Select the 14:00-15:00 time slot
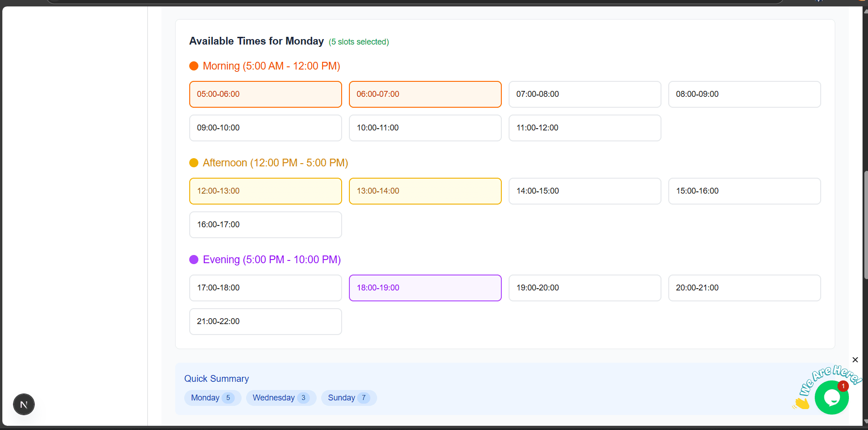 click(x=585, y=191)
